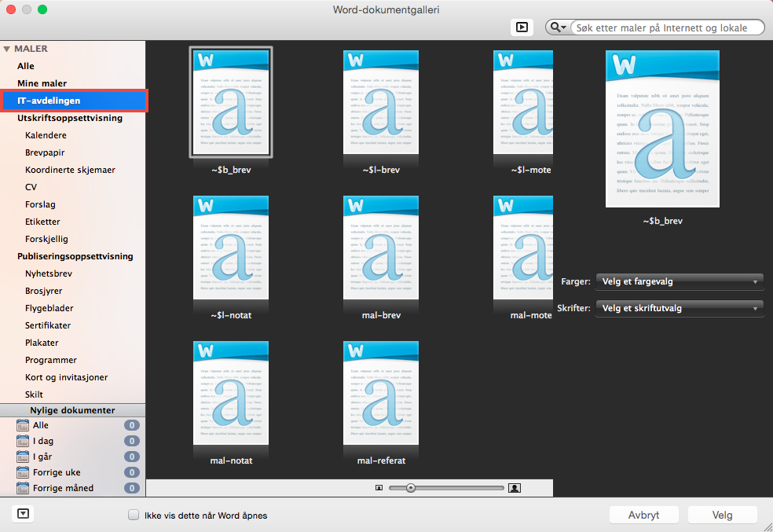Click the Velg button
The image size is (773, 532).
click(722, 515)
